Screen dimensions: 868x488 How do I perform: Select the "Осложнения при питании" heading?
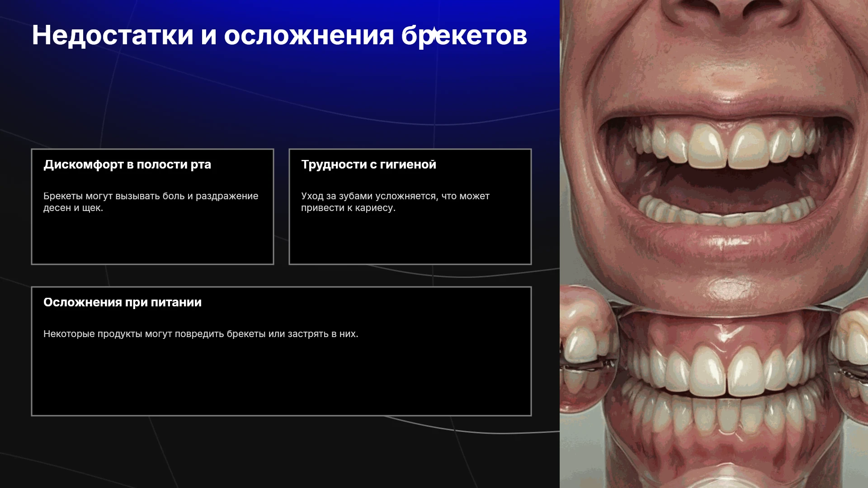pos(123,302)
